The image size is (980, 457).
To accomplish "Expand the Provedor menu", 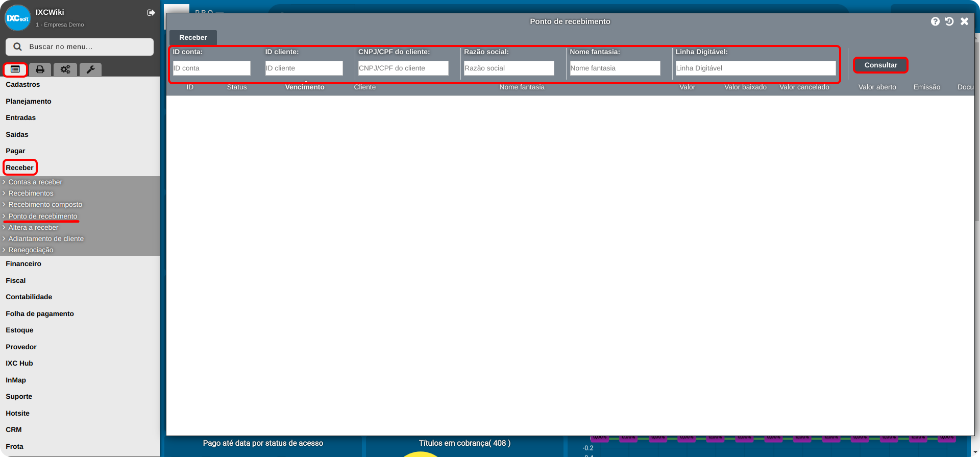I will coord(21,347).
